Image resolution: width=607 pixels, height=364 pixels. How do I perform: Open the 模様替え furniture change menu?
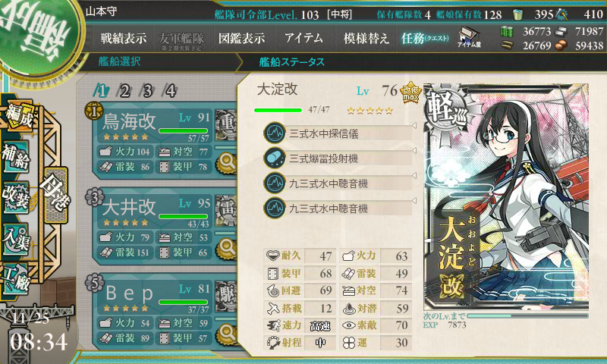tap(366, 38)
